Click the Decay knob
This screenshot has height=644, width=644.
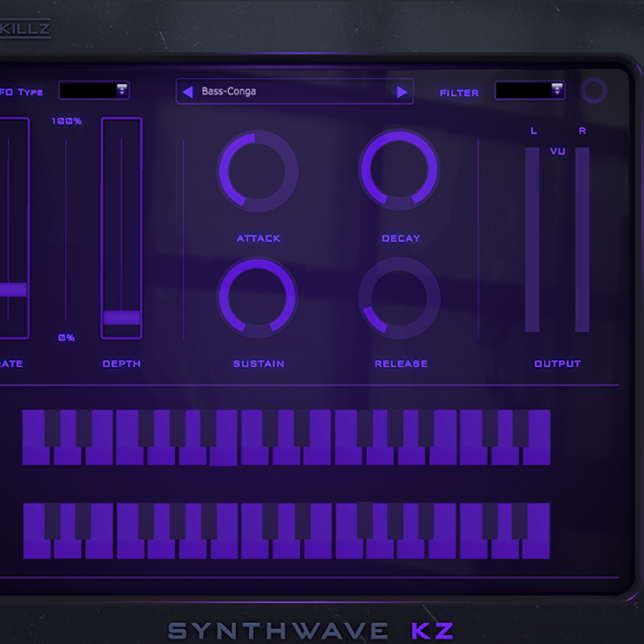tap(399, 170)
